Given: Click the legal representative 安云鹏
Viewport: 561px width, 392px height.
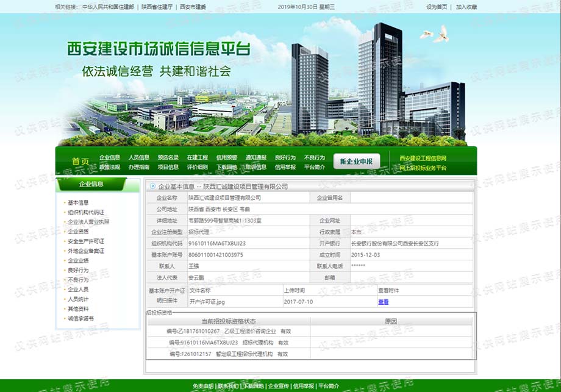Looking at the screenshot, I should click(196, 277).
